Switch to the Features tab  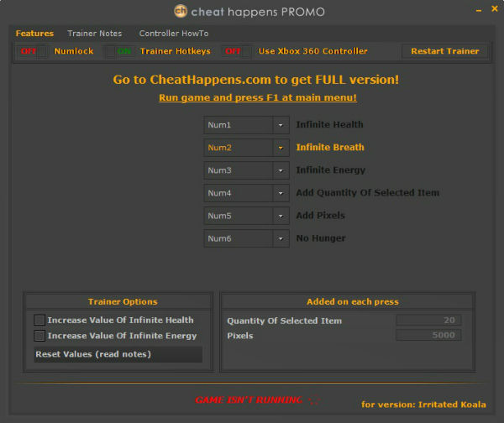[x=34, y=34]
